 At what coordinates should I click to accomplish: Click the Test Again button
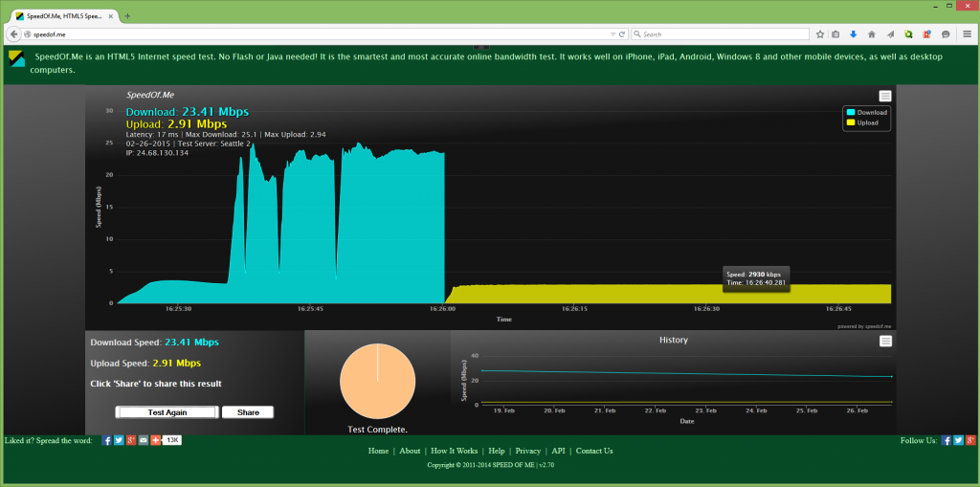(167, 412)
